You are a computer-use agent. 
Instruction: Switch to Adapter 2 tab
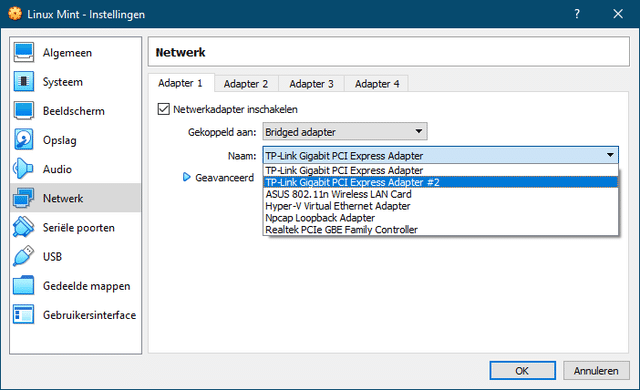pos(246,84)
